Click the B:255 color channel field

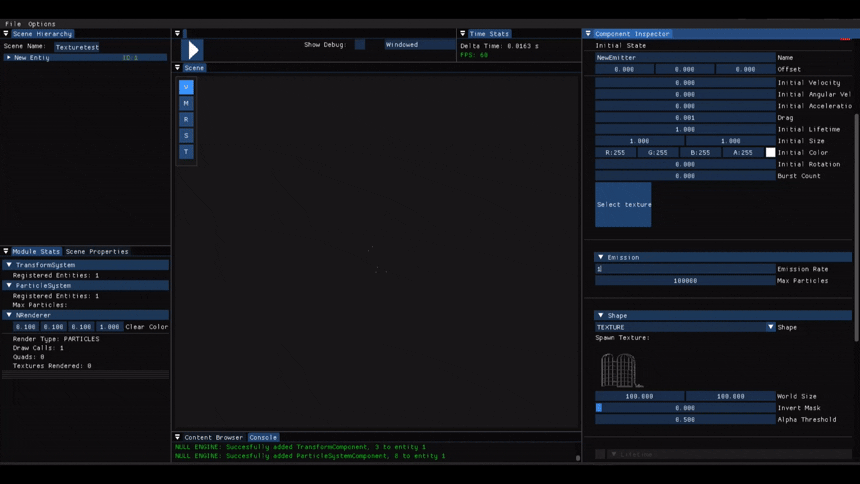tap(700, 153)
